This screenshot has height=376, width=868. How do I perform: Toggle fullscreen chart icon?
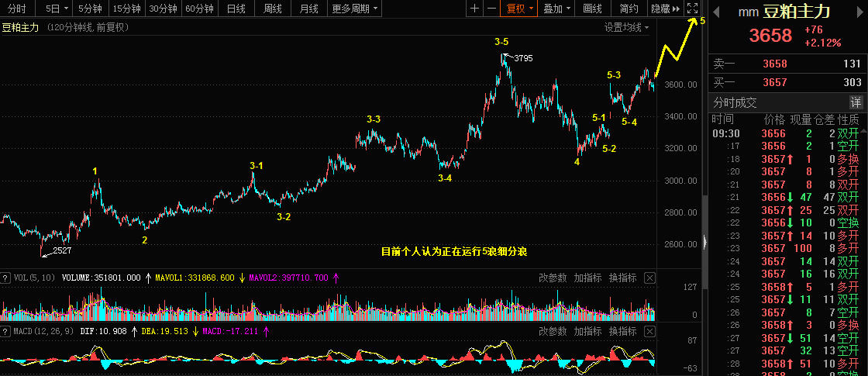(x=692, y=9)
